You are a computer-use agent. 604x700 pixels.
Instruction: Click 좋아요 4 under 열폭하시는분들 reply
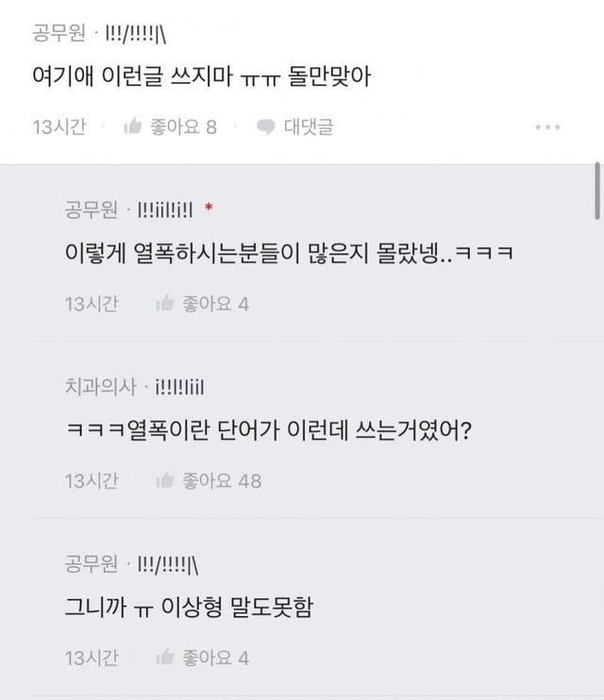click(x=215, y=304)
